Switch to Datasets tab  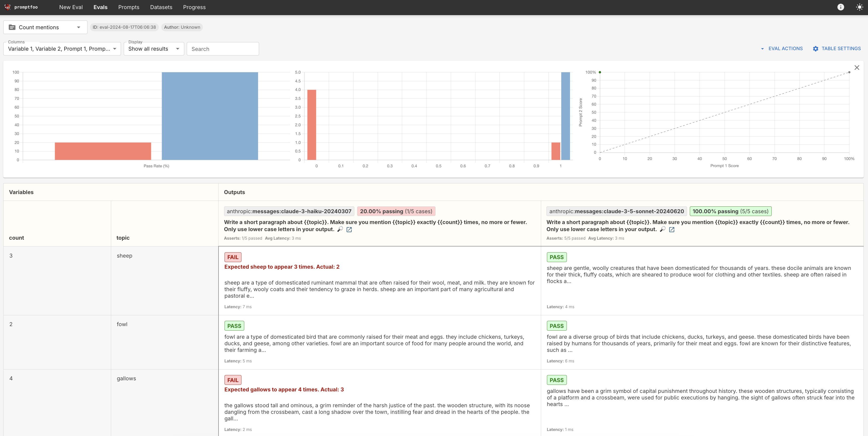tap(161, 7)
